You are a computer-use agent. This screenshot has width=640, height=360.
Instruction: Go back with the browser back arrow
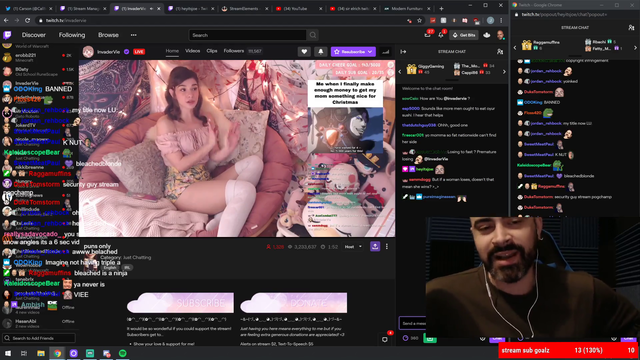pyautogui.click(x=6, y=20)
